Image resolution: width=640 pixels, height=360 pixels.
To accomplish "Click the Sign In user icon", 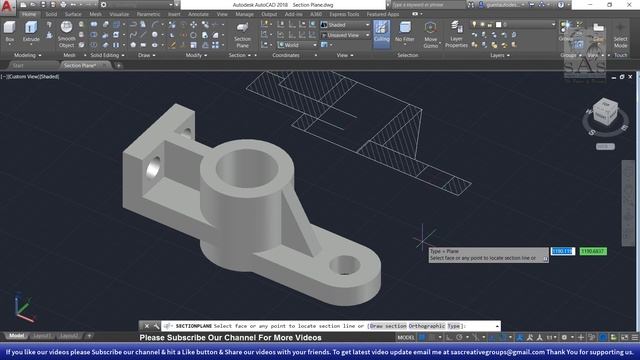I will point(481,5).
